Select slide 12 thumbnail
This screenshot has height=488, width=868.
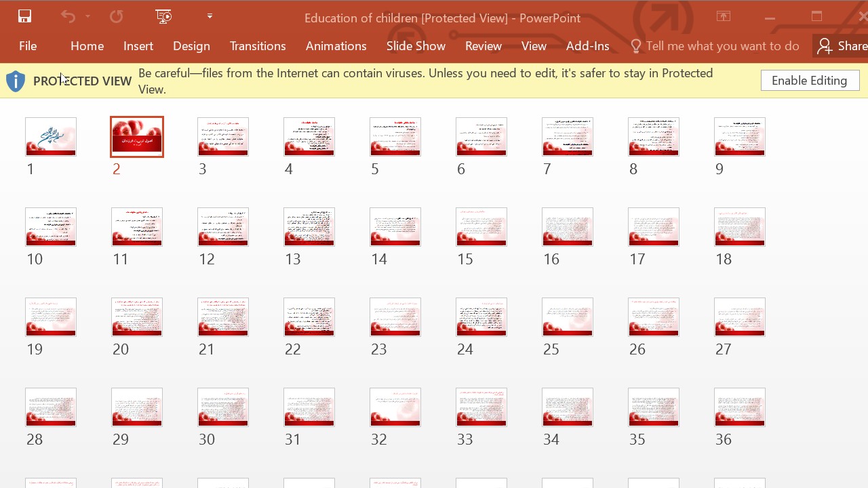223,227
